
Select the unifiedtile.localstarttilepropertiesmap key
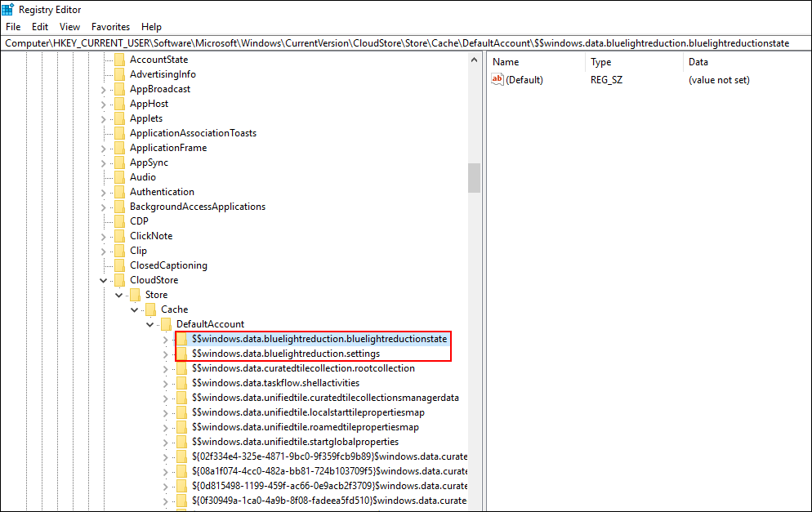click(308, 412)
